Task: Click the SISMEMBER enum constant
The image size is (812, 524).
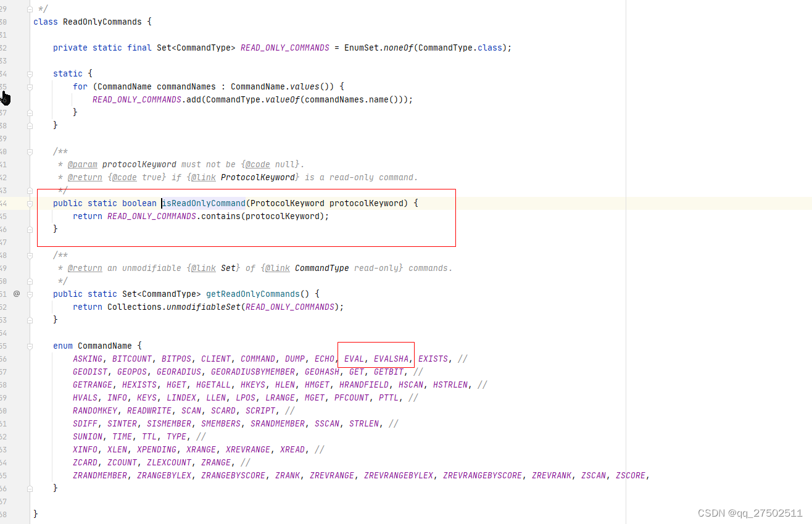Action: click(x=169, y=423)
